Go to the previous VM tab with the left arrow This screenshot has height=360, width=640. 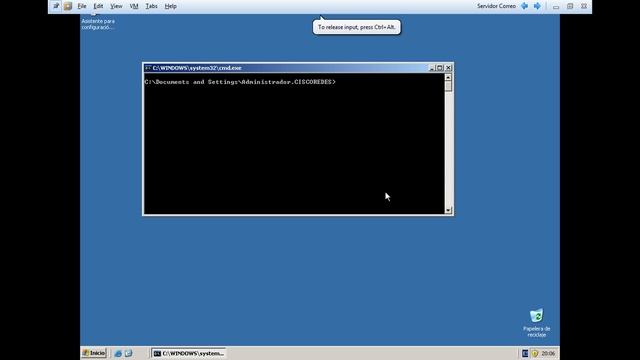[524, 6]
